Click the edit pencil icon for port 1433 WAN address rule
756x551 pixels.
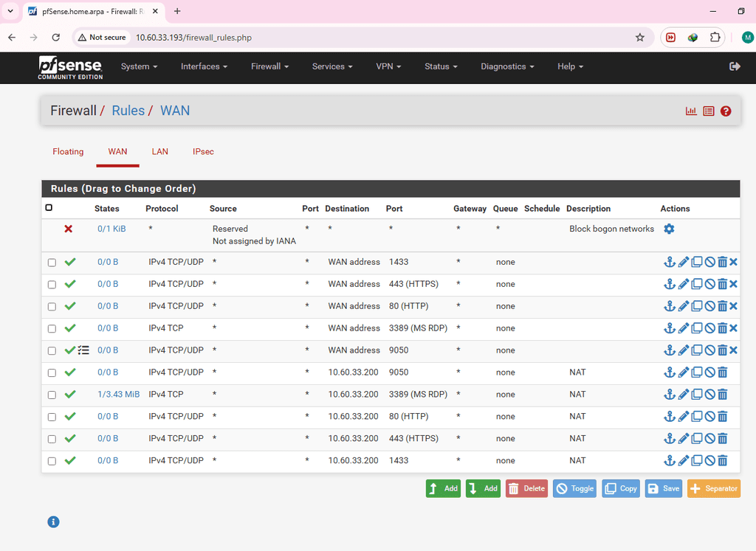tap(684, 262)
